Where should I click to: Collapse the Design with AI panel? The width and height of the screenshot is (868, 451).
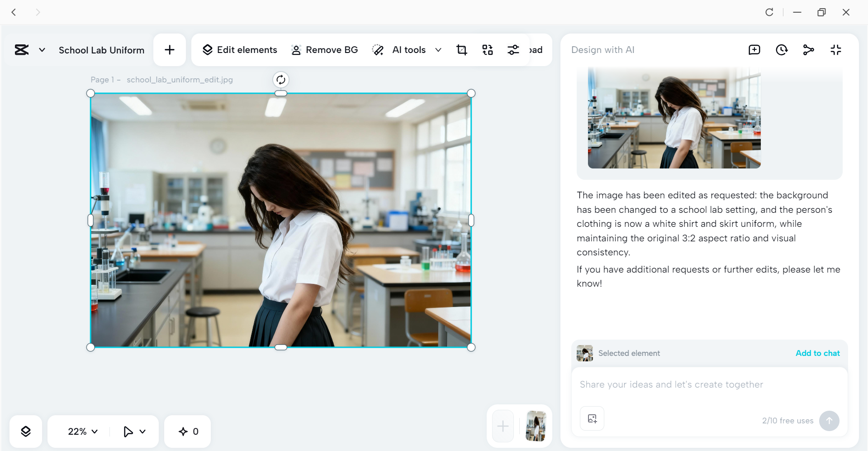(836, 50)
